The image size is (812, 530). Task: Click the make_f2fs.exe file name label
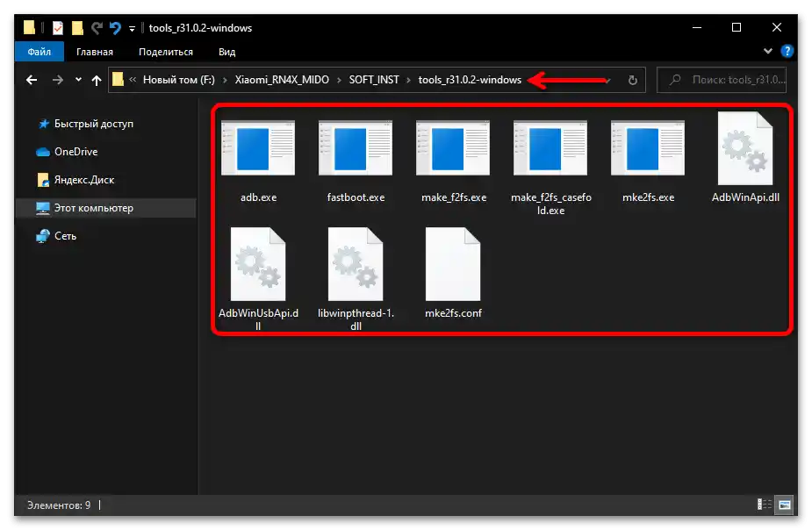coord(454,197)
